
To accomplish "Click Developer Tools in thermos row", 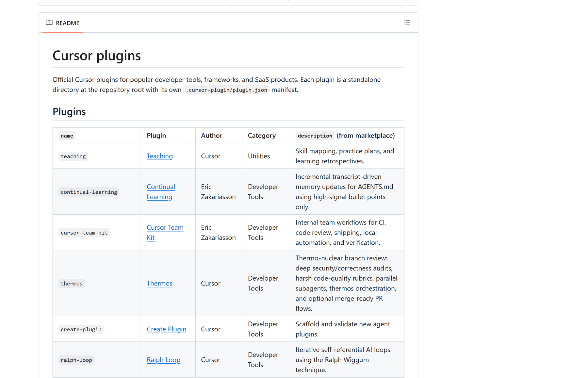I will [263, 283].
